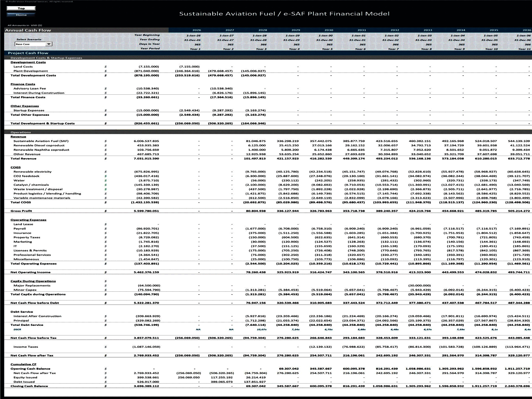Click Closing Cash Balance total 3.696.389.112
Image resolution: width=532 pixels, height=399 pixels.
146,386
